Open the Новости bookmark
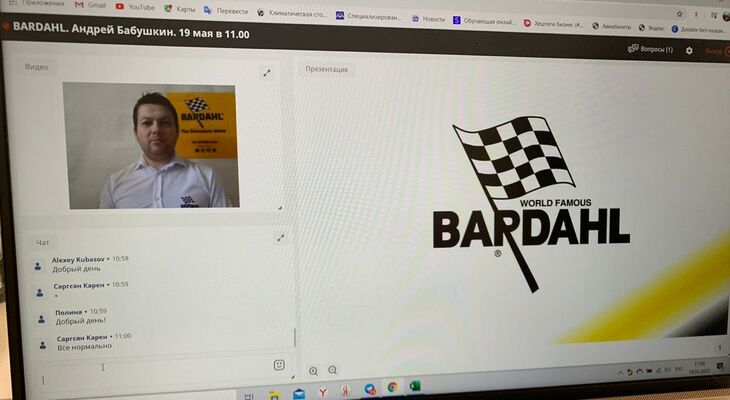The image size is (730, 400). pyautogui.click(x=428, y=19)
